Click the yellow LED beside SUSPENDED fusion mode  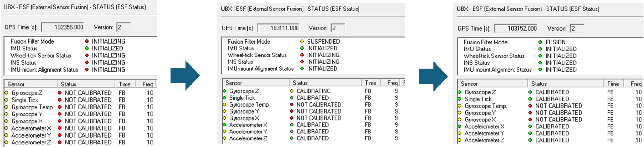[x=302, y=41]
